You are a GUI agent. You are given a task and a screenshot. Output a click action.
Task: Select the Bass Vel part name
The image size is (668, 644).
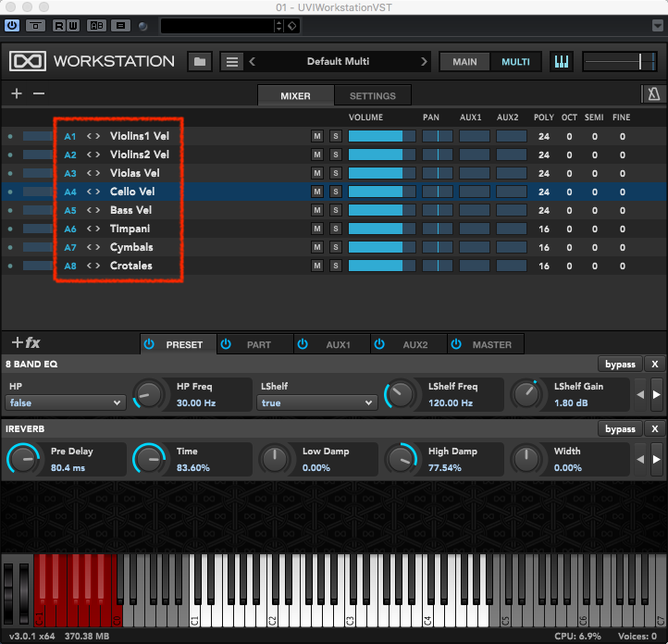pos(130,210)
